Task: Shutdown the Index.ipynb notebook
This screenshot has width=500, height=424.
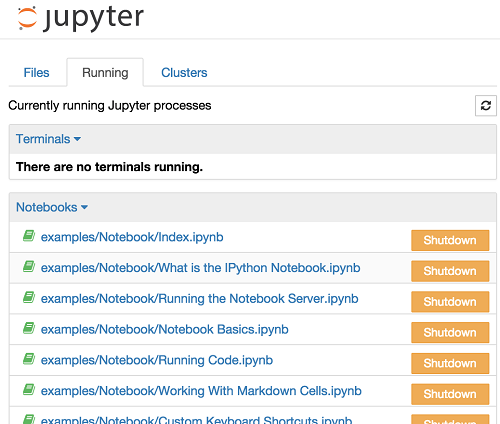Action: click(x=450, y=240)
